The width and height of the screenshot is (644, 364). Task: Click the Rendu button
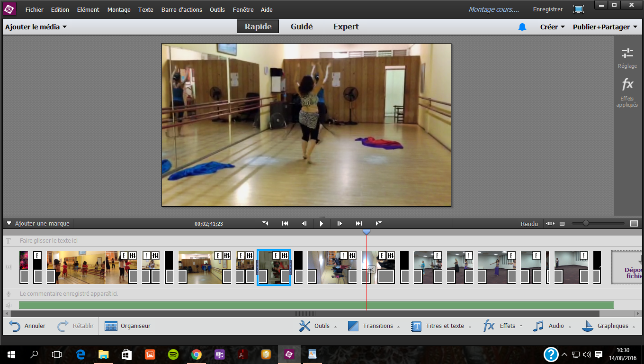529,224
